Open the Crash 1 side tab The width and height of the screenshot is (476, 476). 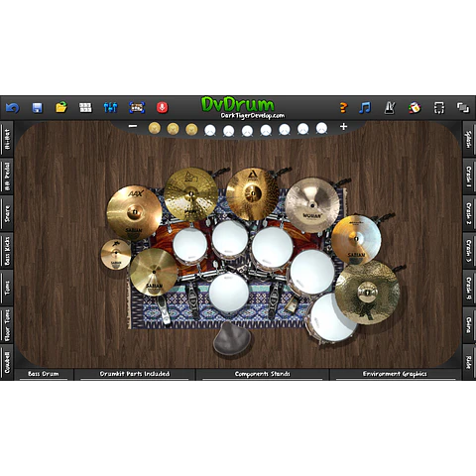[469, 177]
